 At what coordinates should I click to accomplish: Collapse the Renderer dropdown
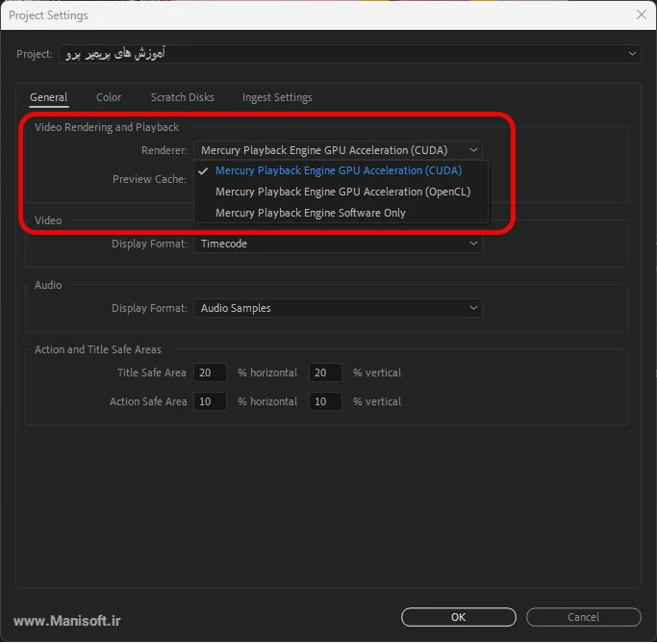(338, 150)
